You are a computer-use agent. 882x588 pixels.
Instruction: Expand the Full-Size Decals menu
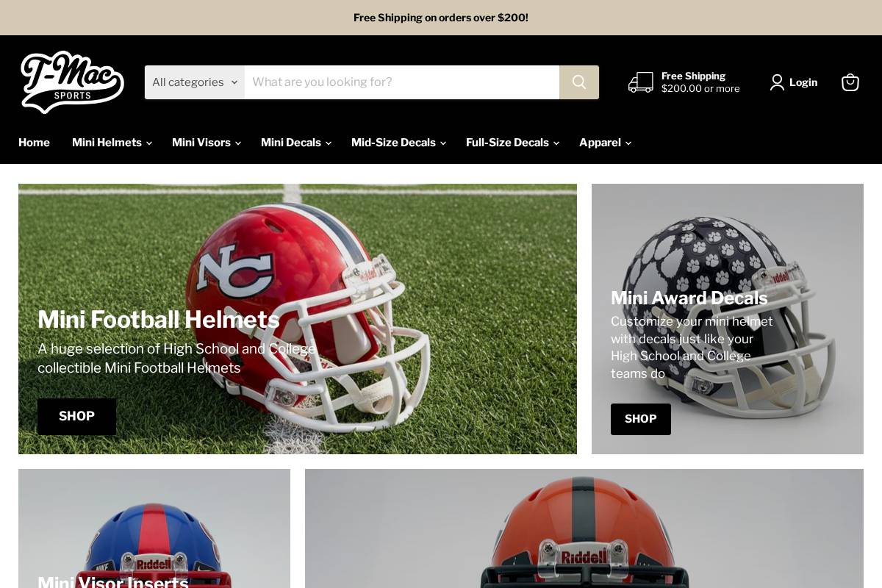coord(512,143)
